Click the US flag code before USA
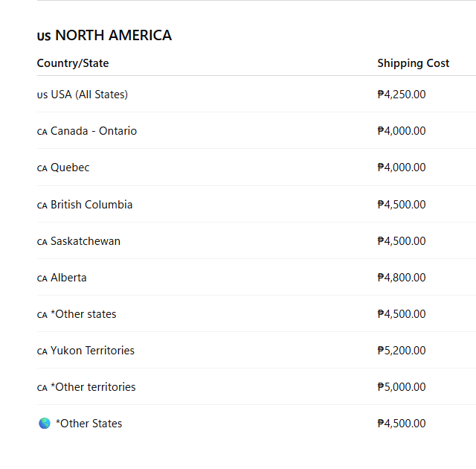Screen dimensions: 476x469 42,95
